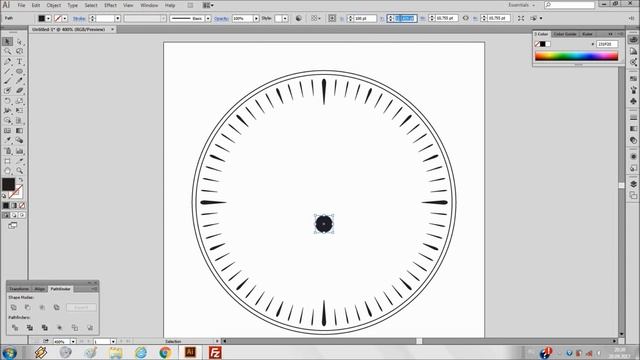This screenshot has width=640, height=360.
Task: Select the Gradient tool
Action: 19,131
